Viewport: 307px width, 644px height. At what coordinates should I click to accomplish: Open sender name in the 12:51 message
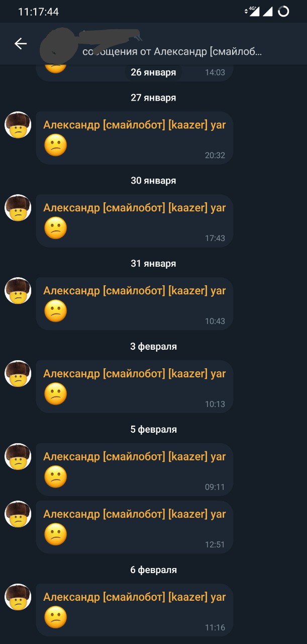coord(135,514)
